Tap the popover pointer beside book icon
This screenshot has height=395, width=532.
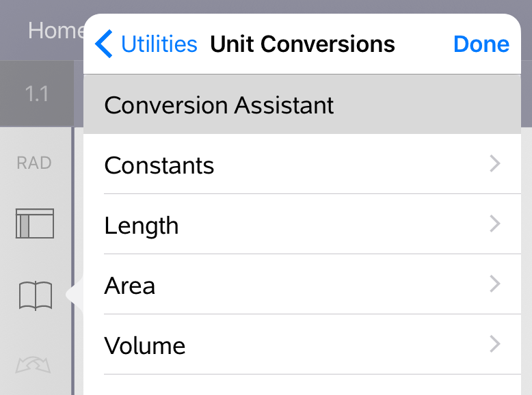pyautogui.click(x=75, y=295)
